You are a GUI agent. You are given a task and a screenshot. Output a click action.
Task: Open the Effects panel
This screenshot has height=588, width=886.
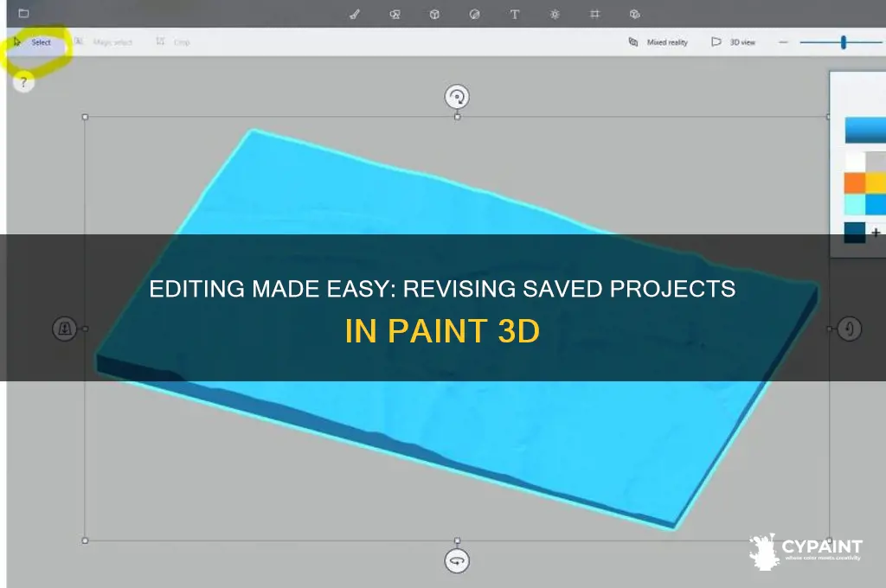pos(555,14)
